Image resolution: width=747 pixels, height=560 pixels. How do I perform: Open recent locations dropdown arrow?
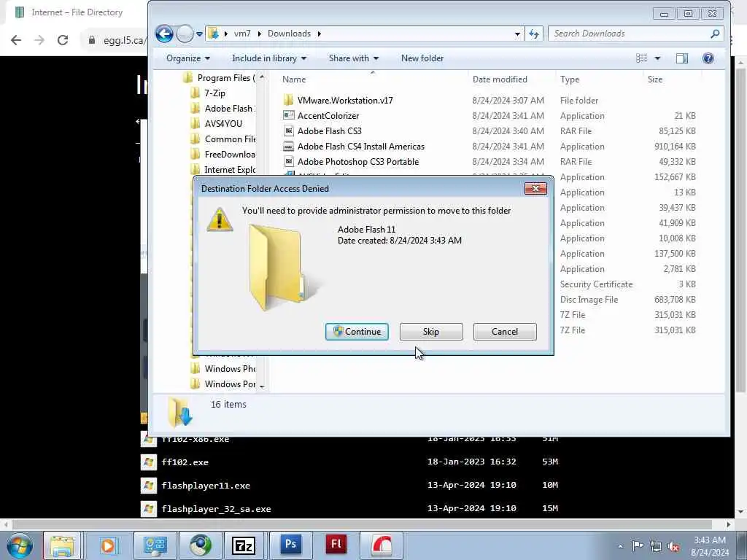coord(200,34)
